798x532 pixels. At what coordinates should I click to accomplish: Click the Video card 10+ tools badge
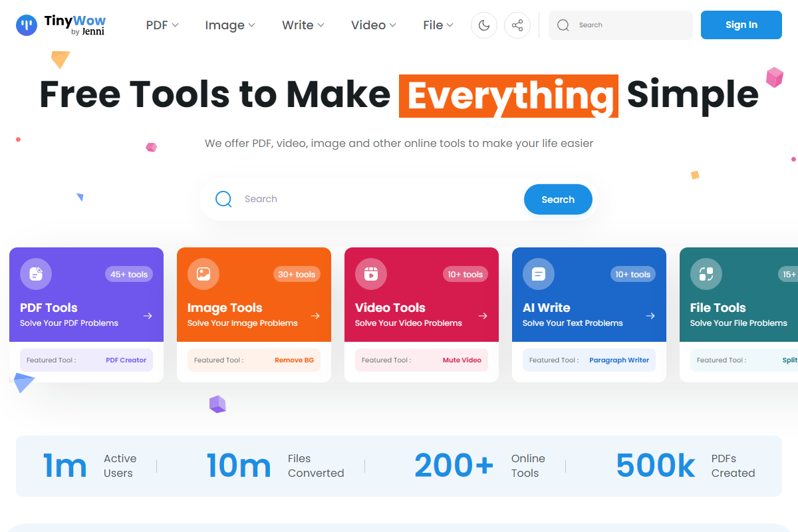[464, 274]
